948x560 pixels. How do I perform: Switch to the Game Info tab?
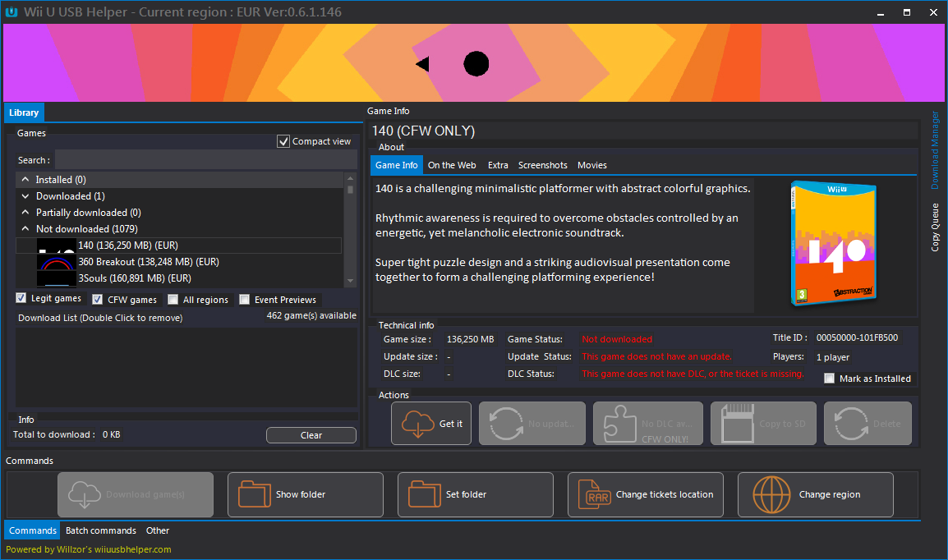(x=396, y=165)
